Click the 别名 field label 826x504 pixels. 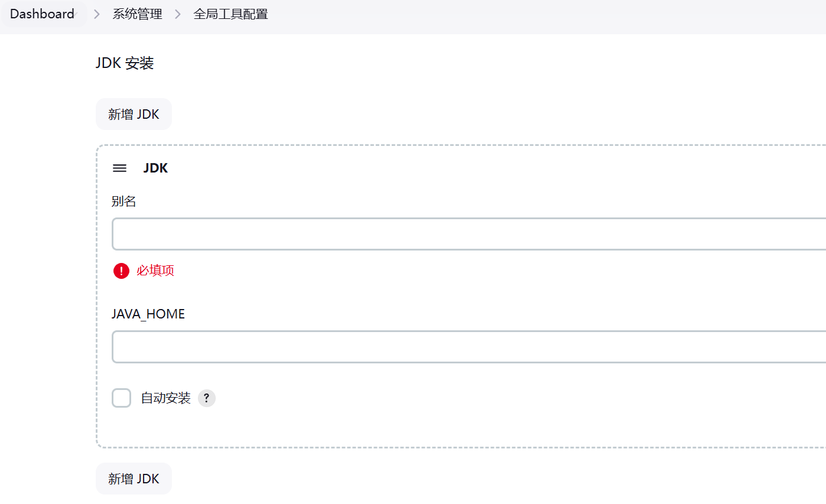click(123, 201)
